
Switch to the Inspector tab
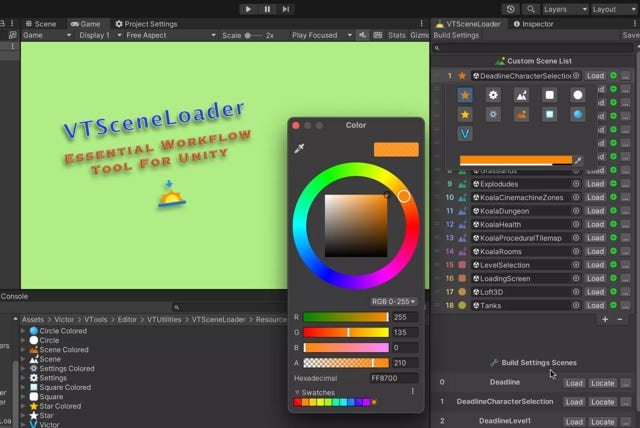pos(533,24)
